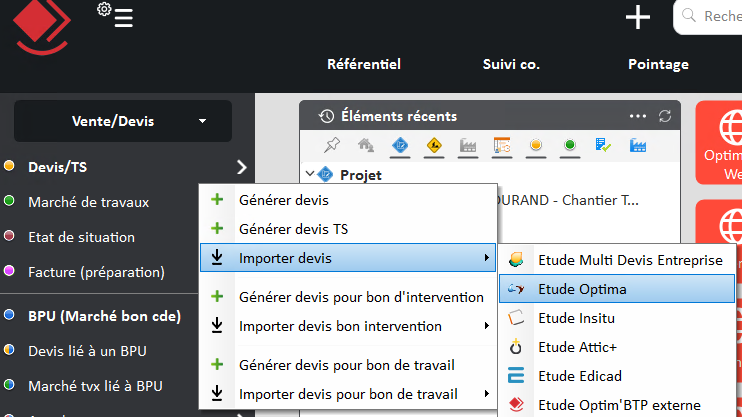Select Etude Insitu
This screenshot has width=742, height=417.
[617, 318]
